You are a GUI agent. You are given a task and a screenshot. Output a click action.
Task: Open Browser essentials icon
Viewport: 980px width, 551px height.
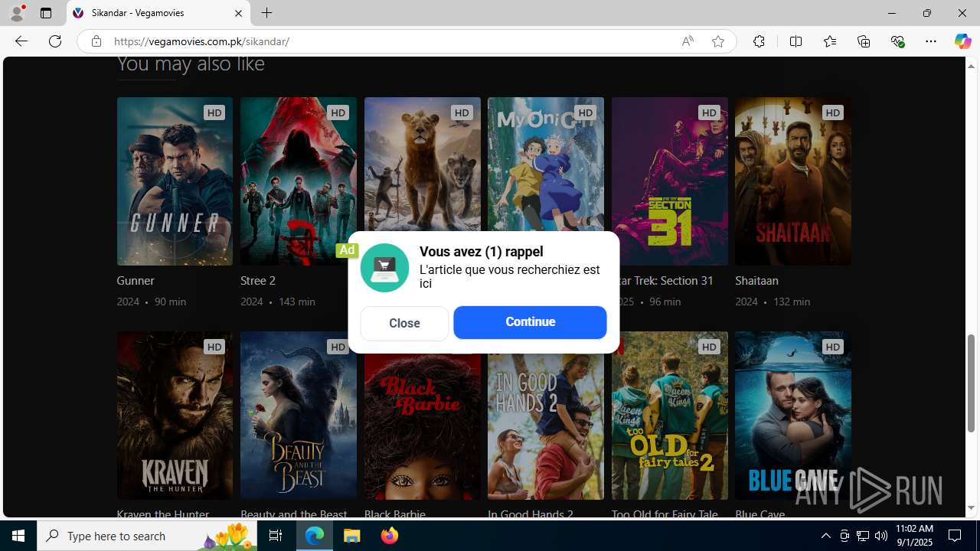point(897,41)
